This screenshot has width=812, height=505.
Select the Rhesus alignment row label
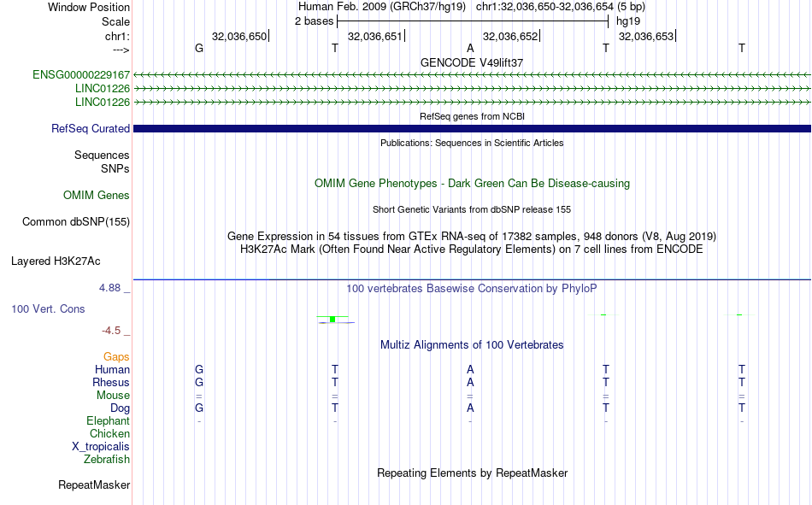click(111, 383)
